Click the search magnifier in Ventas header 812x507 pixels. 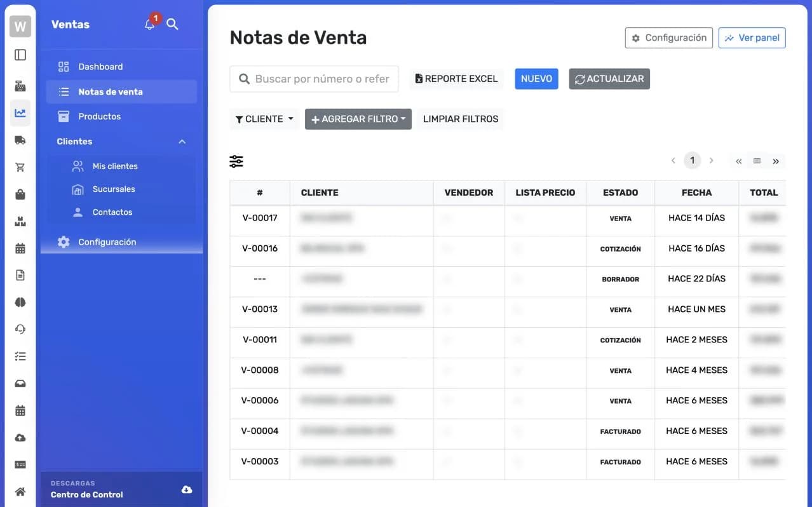click(x=172, y=24)
